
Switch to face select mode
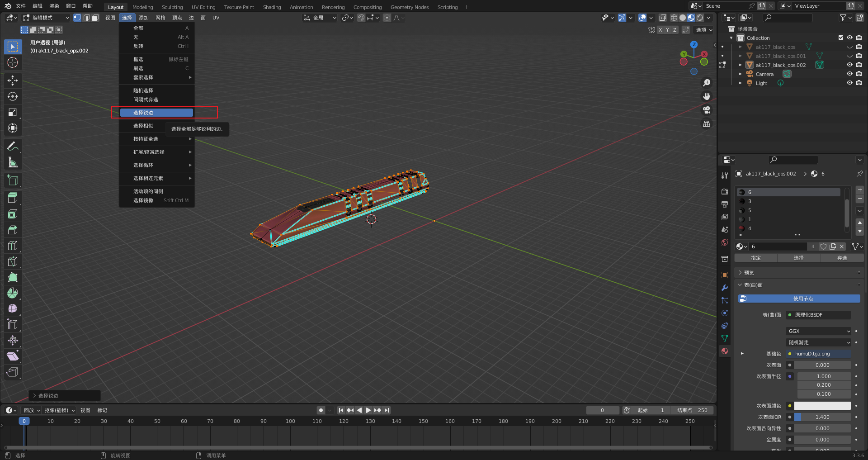click(x=95, y=18)
